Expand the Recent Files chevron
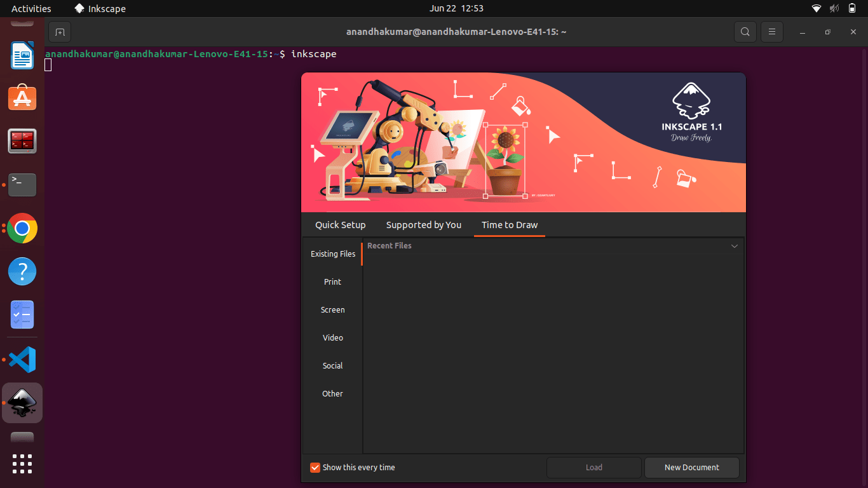Screen dimensions: 868x488 tap(735, 246)
